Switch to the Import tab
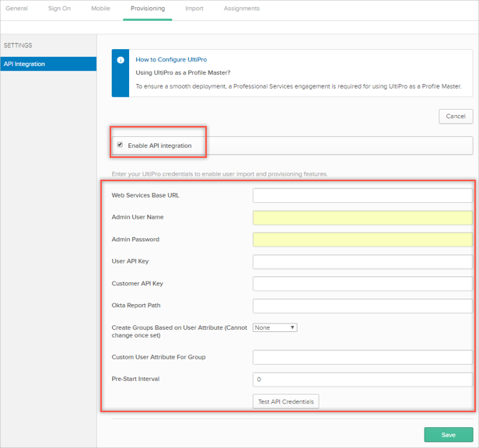Viewport: 479px width, 448px height. pyautogui.click(x=194, y=9)
